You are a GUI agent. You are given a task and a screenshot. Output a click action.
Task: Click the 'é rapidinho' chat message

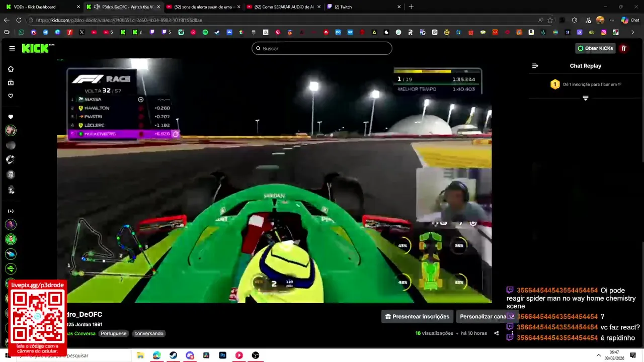618,338
